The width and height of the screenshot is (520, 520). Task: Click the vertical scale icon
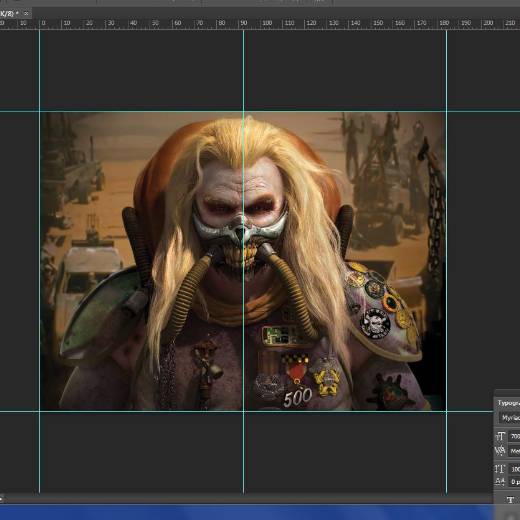tap(500, 469)
